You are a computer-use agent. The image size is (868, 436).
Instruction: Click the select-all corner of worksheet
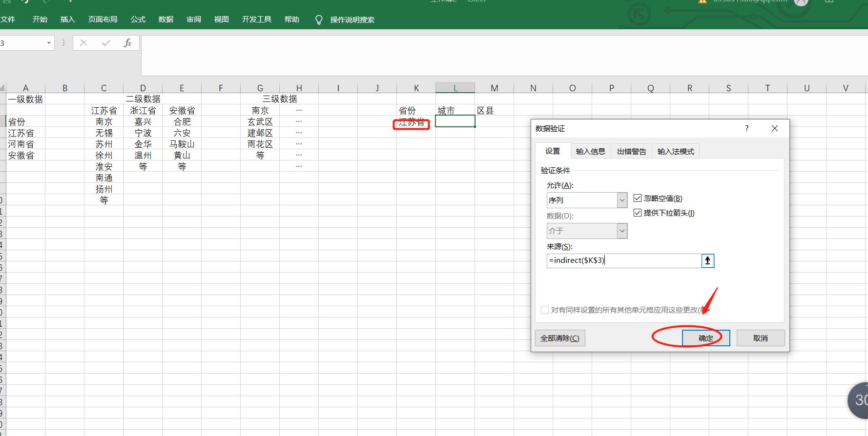tap(2, 88)
